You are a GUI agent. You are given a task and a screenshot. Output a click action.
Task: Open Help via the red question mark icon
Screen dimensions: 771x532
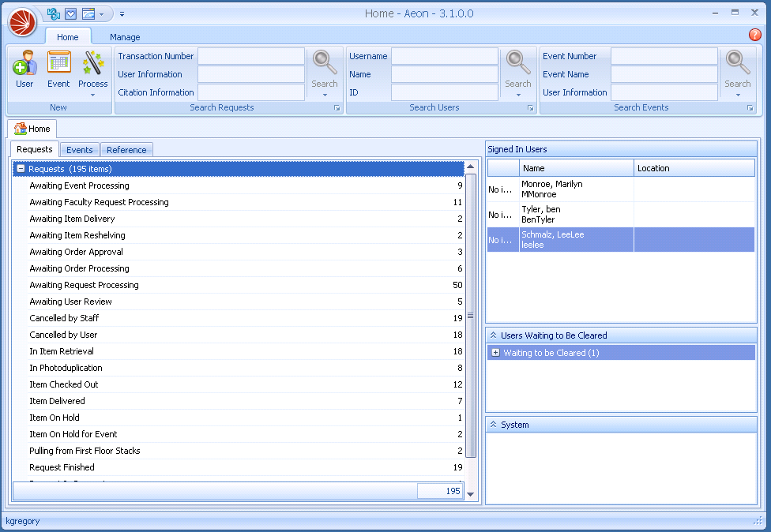point(756,35)
